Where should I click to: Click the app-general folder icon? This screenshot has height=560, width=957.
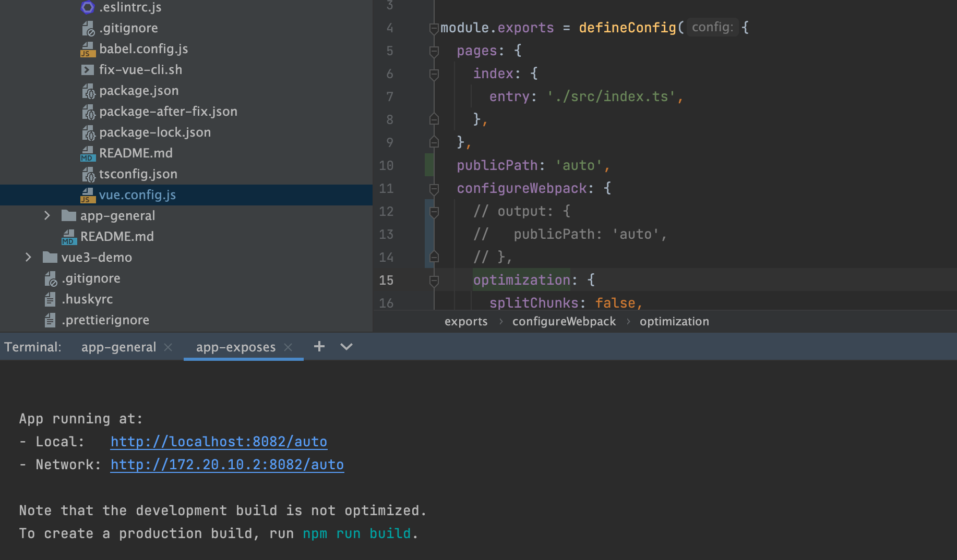pos(69,216)
